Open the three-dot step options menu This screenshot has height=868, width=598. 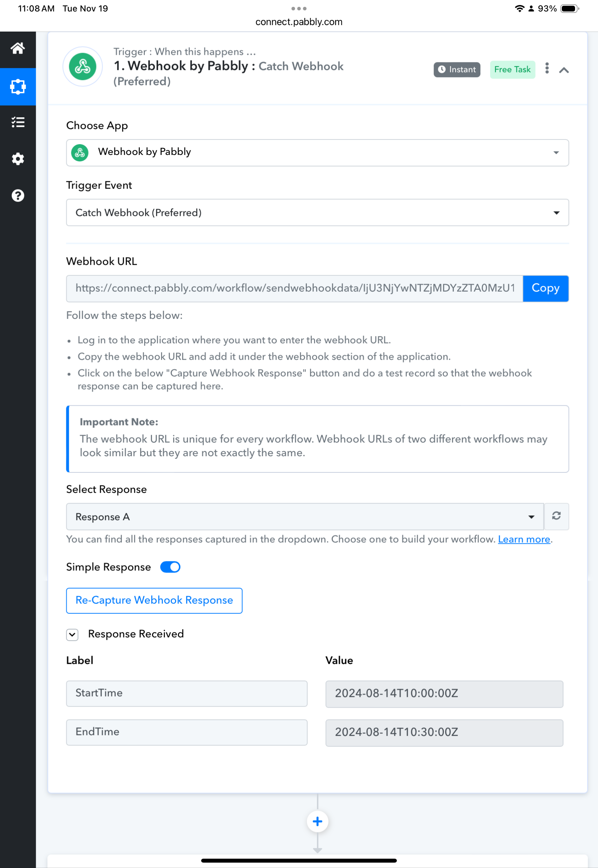click(547, 68)
